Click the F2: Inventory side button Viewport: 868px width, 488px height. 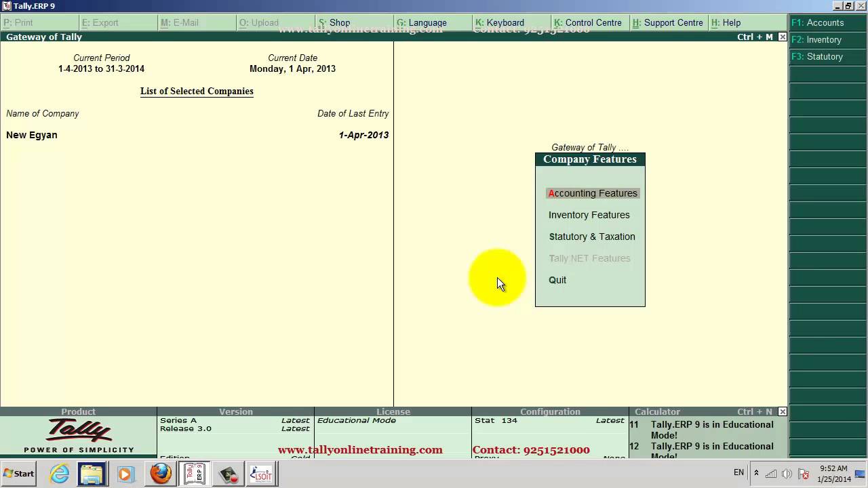tap(828, 40)
